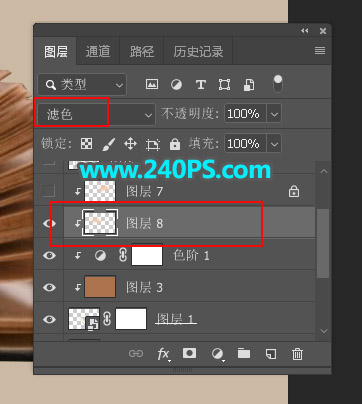The height and width of the screenshot is (404, 362).
Task: Hide 色阶 1 adjustment layer
Action: (49, 255)
